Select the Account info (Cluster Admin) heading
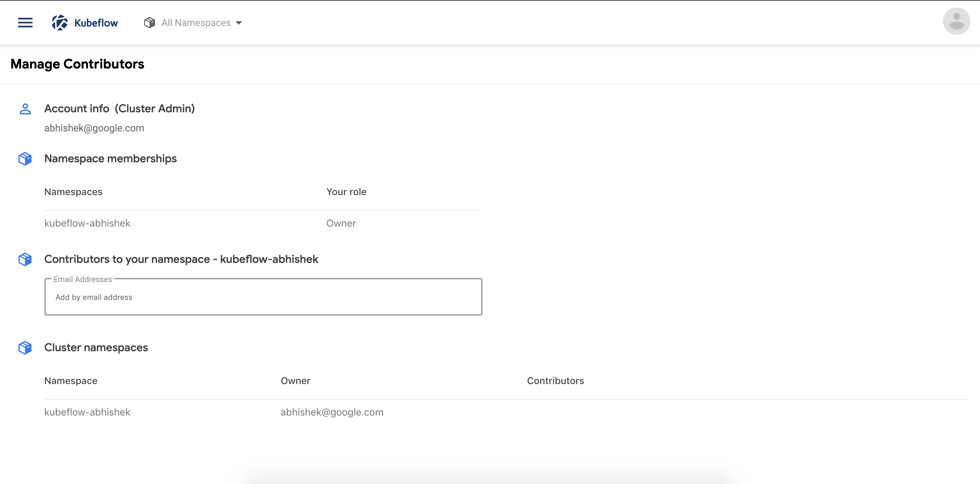The image size is (980, 484). click(119, 109)
